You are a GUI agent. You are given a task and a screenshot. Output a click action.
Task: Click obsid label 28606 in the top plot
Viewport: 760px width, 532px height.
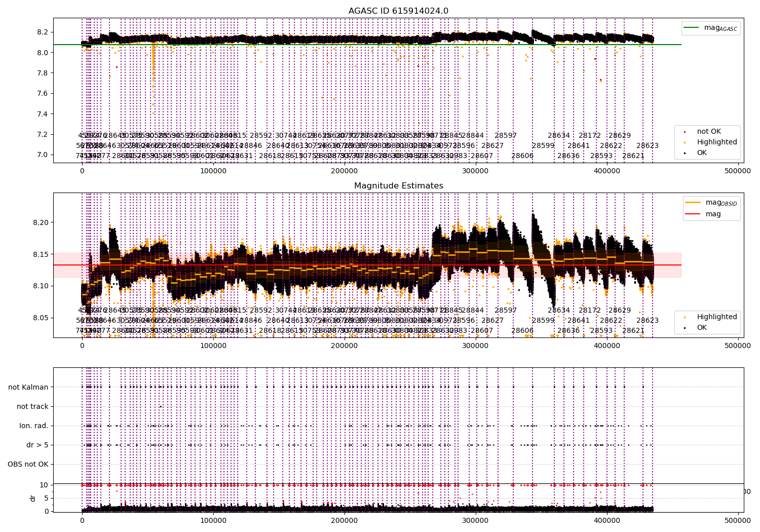tap(522, 156)
